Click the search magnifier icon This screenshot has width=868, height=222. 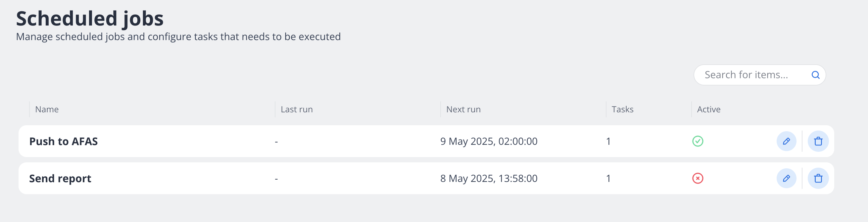(x=815, y=75)
